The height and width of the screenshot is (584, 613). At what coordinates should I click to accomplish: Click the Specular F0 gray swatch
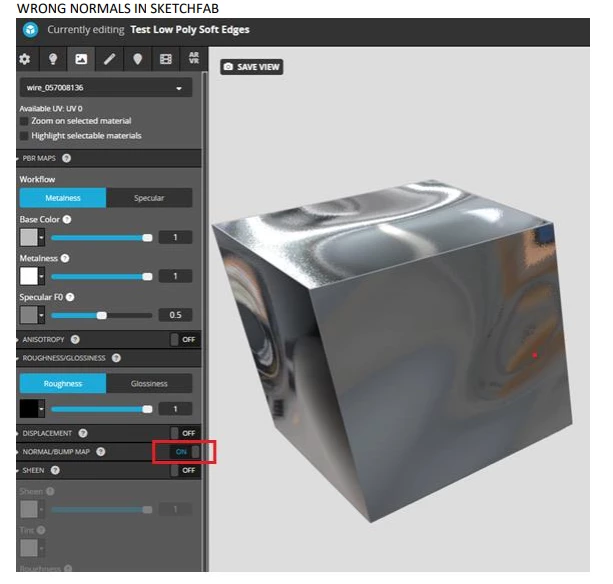click(x=29, y=315)
